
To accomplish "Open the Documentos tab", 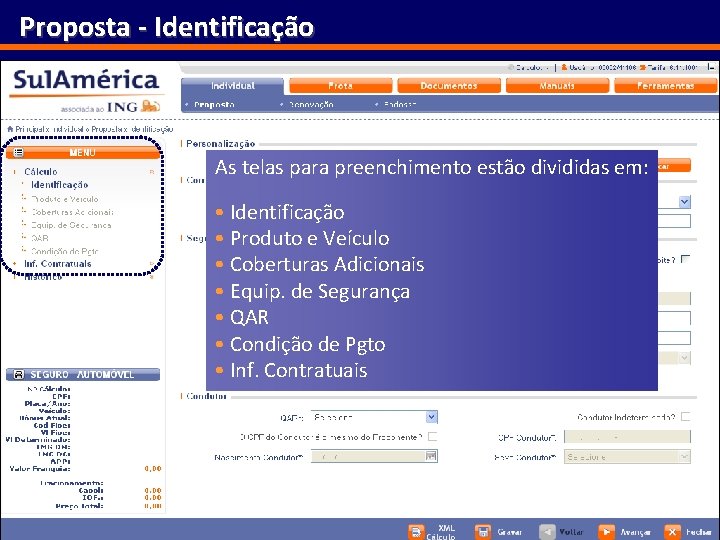I will 449,86.
